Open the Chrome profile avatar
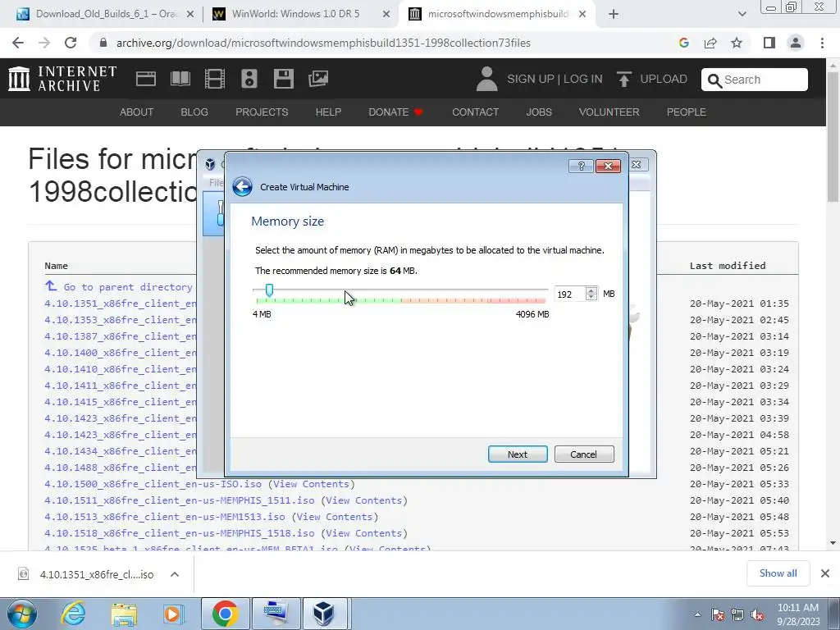The width and height of the screenshot is (840, 630). pyautogui.click(x=796, y=43)
